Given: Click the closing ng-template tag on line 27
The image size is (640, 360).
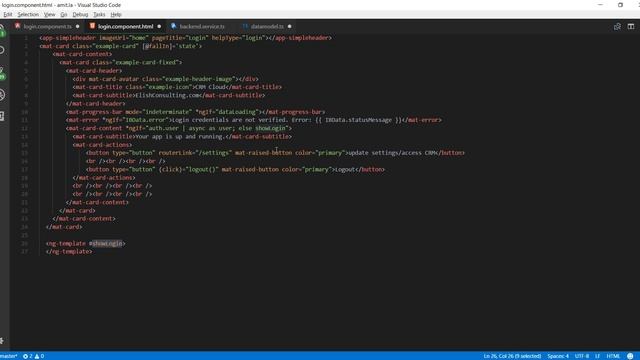Looking at the screenshot, I should click(x=69, y=251).
